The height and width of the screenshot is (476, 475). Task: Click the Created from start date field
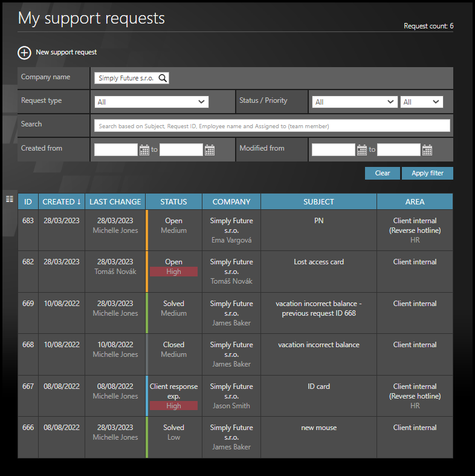pyautogui.click(x=116, y=150)
